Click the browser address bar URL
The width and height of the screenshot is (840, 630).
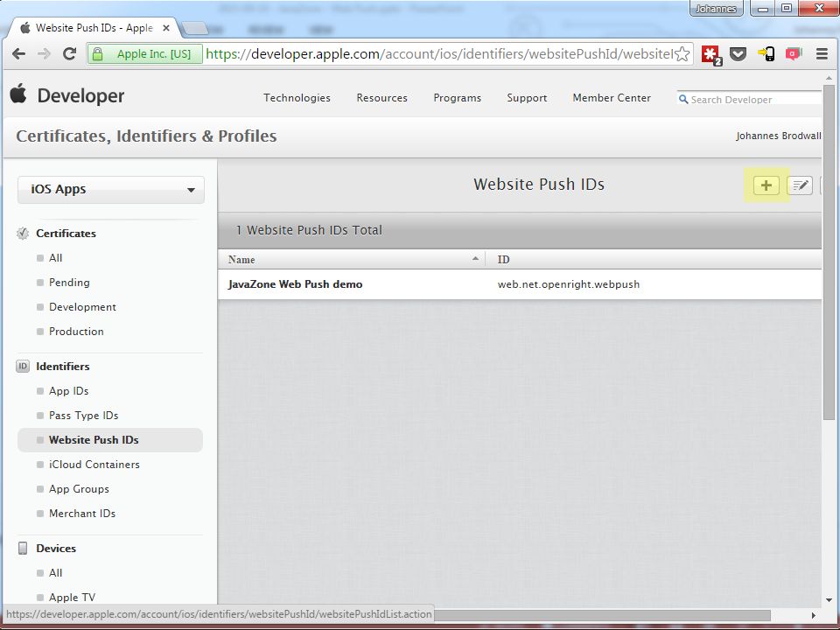pos(439,53)
